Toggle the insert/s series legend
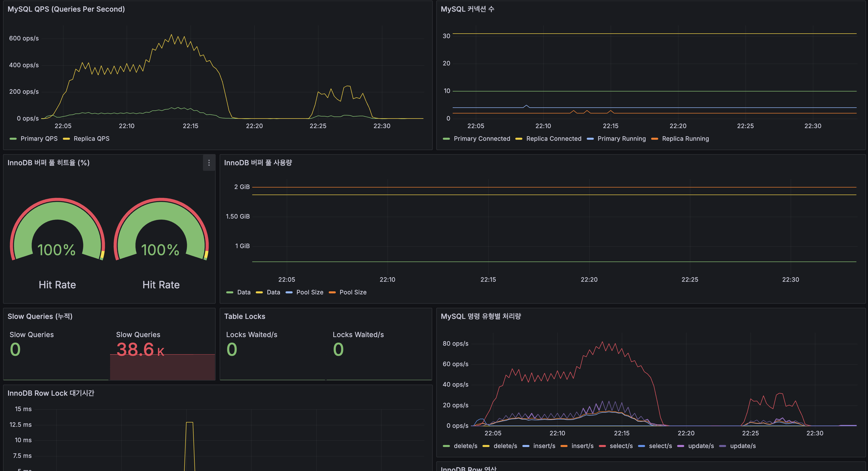This screenshot has width=868, height=471. click(x=544, y=446)
